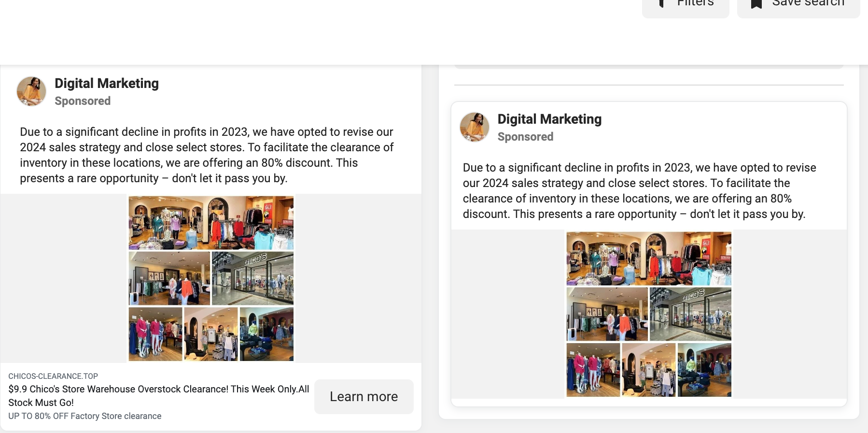
Task: Open Digital Marketing page name in right ad
Action: 549,119
